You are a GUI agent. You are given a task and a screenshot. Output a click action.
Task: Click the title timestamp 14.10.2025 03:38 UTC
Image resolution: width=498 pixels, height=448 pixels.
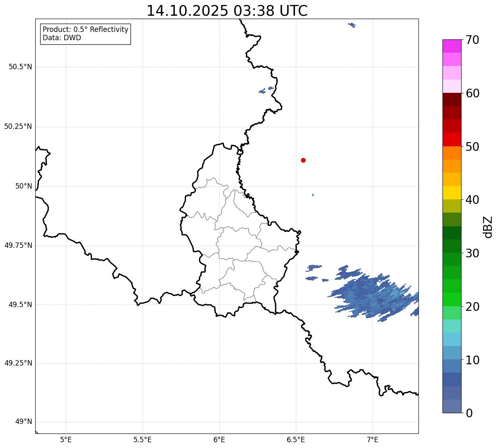click(227, 11)
